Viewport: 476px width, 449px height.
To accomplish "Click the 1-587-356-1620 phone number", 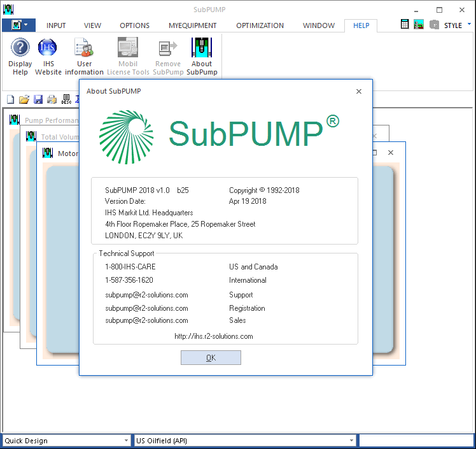I will coord(129,280).
